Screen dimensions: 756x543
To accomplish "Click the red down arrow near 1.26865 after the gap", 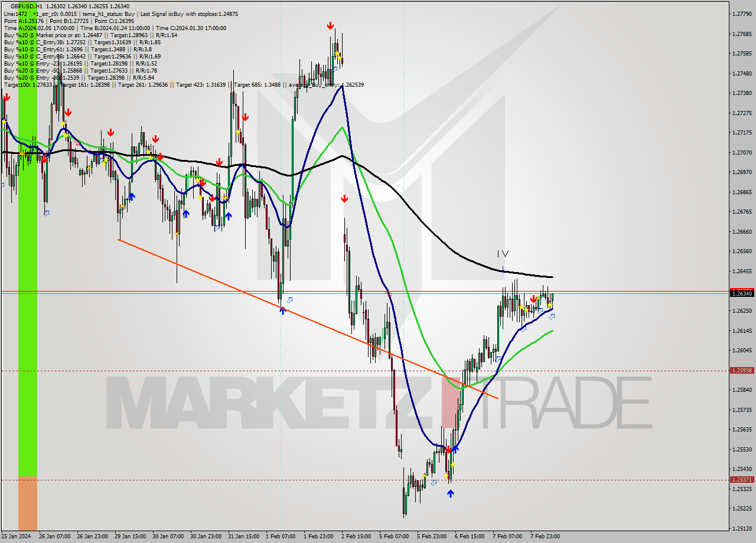I will coord(344,199).
